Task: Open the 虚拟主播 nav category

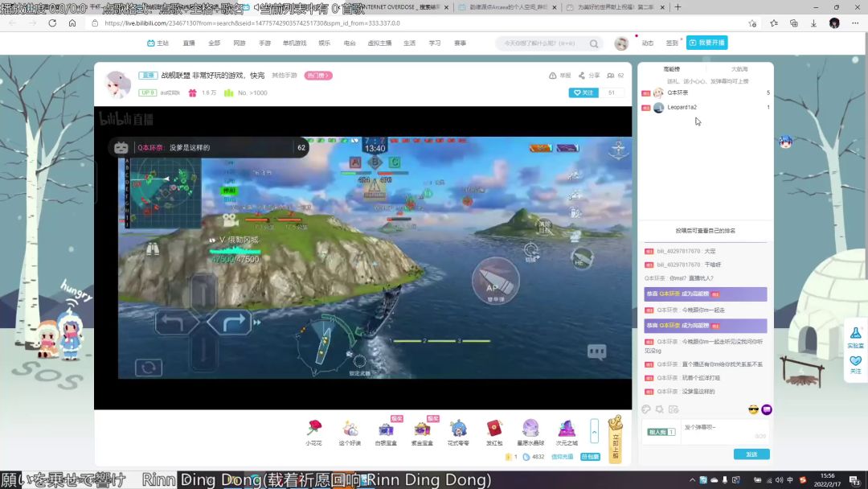Action: tap(379, 43)
